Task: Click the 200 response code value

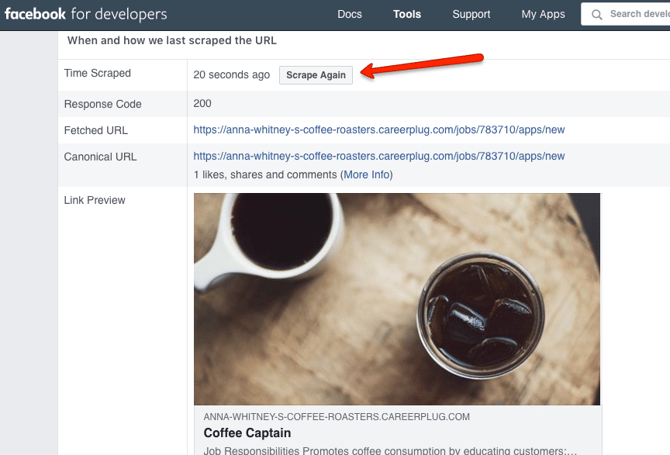Action: (x=203, y=103)
